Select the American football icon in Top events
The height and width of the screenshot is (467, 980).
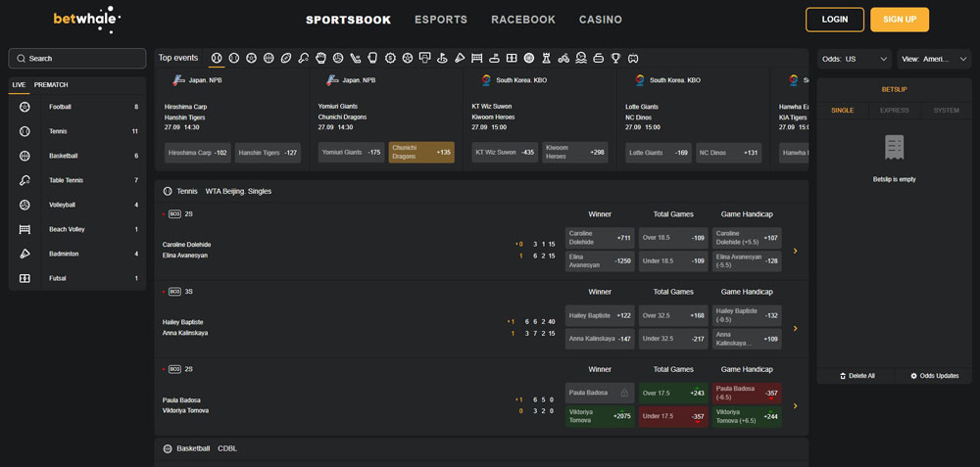(x=285, y=58)
